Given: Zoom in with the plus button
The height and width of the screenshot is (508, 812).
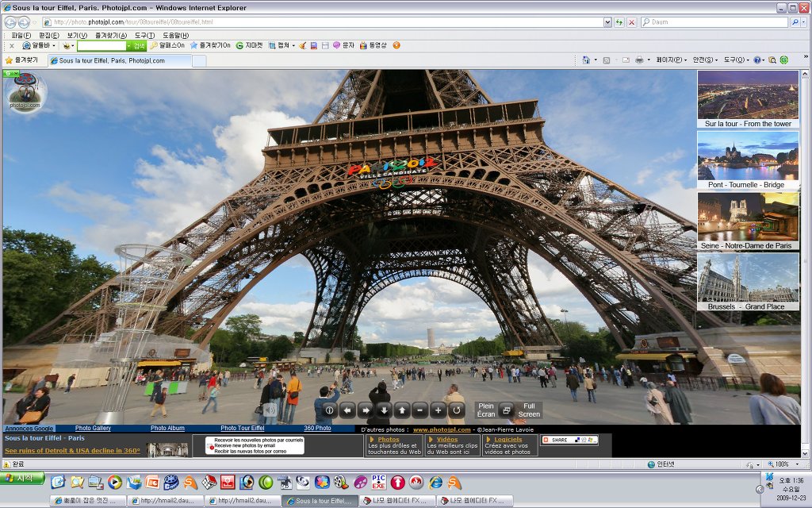Looking at the screenshot, I should point(438,410).
